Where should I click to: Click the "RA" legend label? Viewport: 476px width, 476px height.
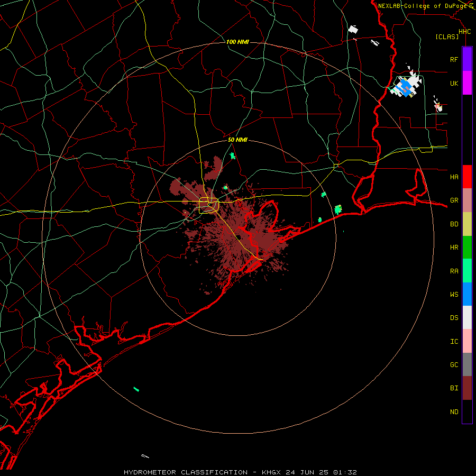(454, 271)
